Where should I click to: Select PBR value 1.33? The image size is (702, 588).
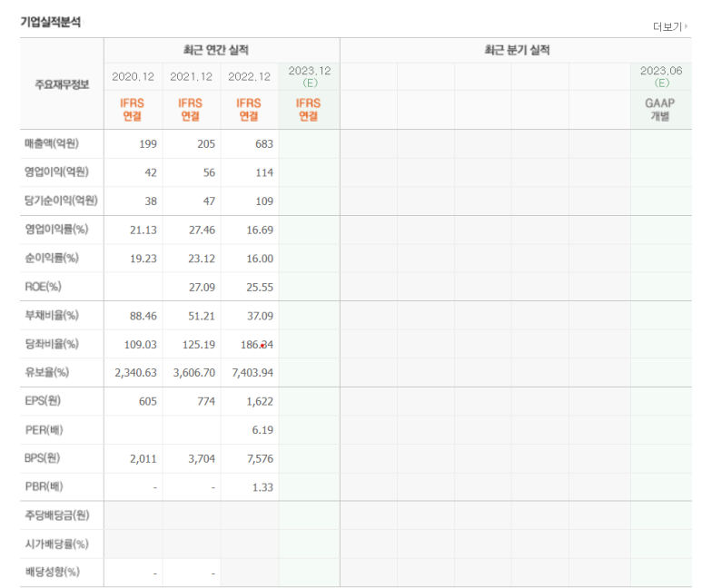(262, 487)
